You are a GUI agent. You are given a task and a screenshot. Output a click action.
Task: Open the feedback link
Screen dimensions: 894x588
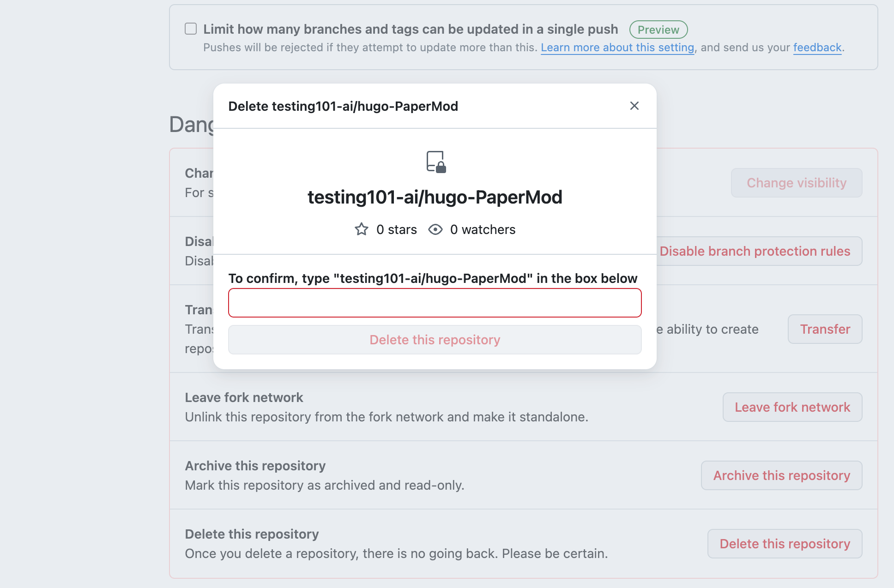[x=817, y=48]
